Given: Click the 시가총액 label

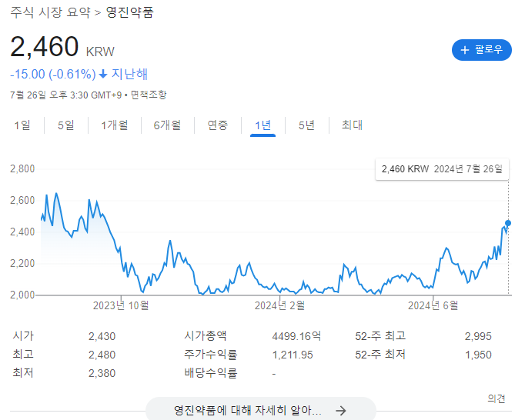Looking at the screenshot, I should click(206, 335).
